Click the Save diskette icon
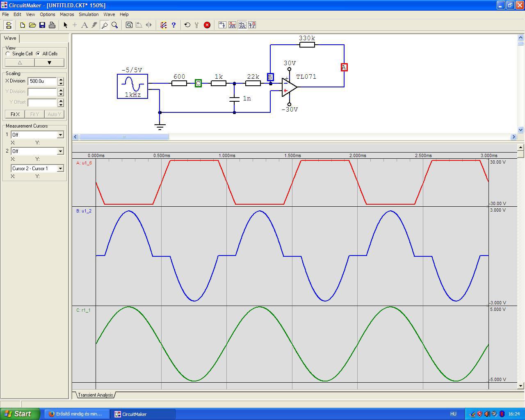The image size is (525, 420). pos(42,25)
